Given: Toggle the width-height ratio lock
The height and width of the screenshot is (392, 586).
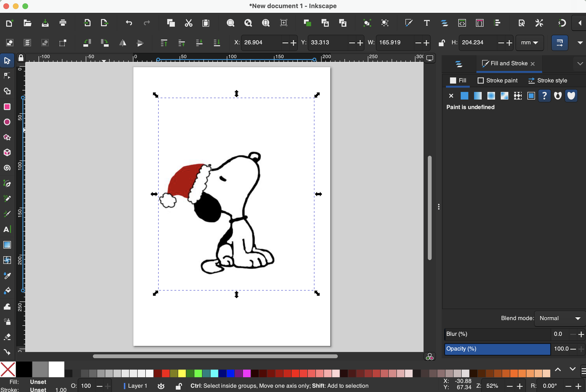Looking at the screenshot, I should 442,43.
